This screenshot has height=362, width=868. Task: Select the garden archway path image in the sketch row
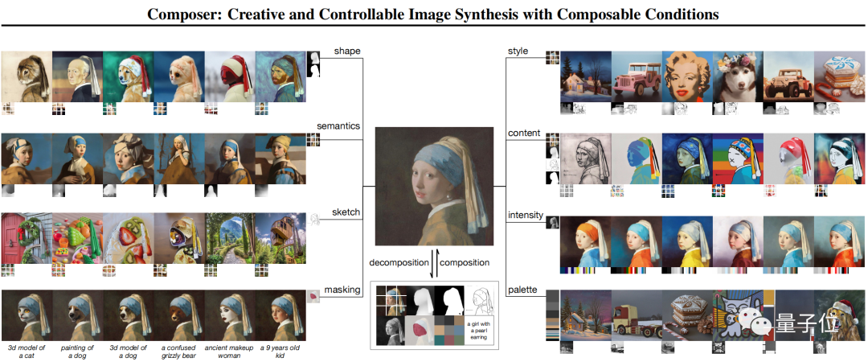pyautogui.click(x=230, y=238)
